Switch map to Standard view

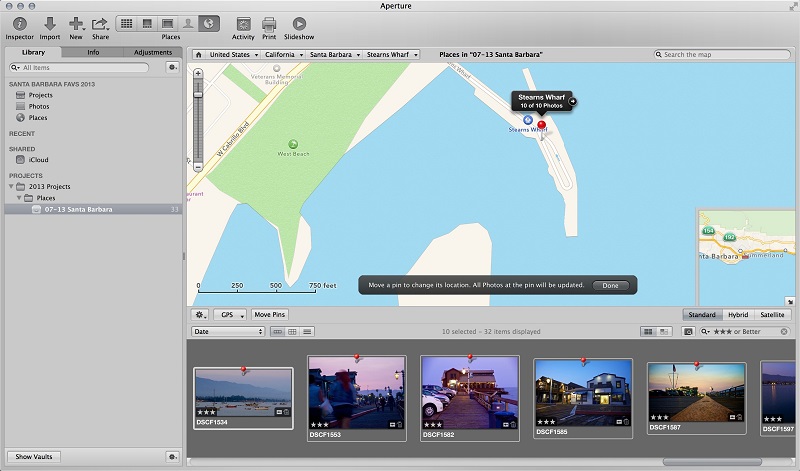click(x=702, y=315)
